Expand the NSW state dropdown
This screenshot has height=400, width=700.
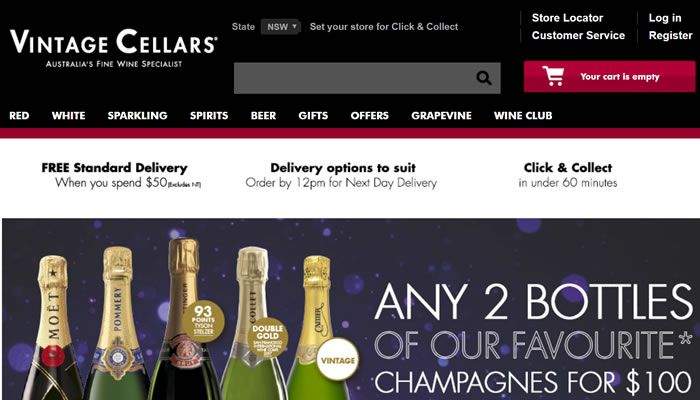(281, 27)
